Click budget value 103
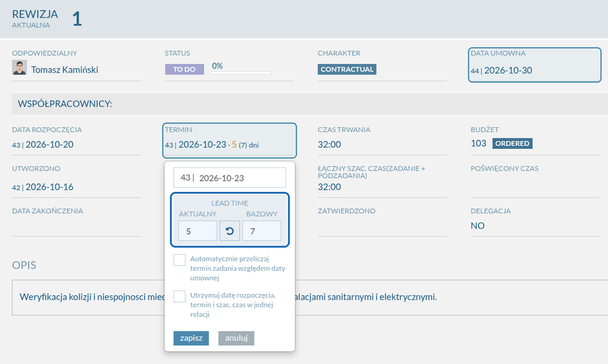The image size is (608, 364). (478, 143)
